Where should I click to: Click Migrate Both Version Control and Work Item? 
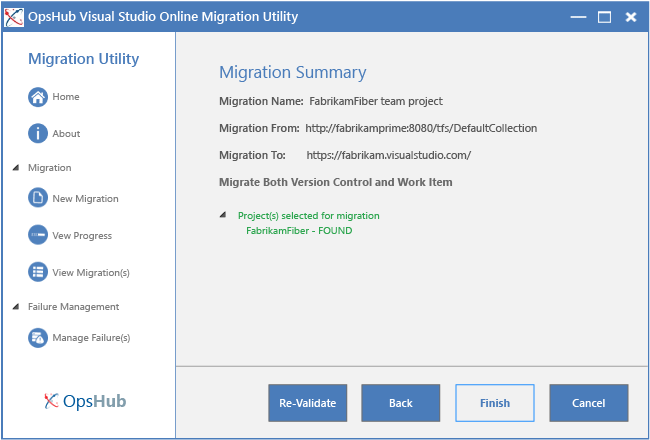pos(336,182)
